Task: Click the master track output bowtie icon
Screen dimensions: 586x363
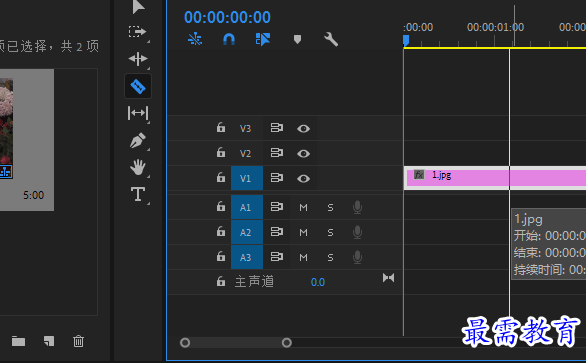Action: (x=388, y=278)
